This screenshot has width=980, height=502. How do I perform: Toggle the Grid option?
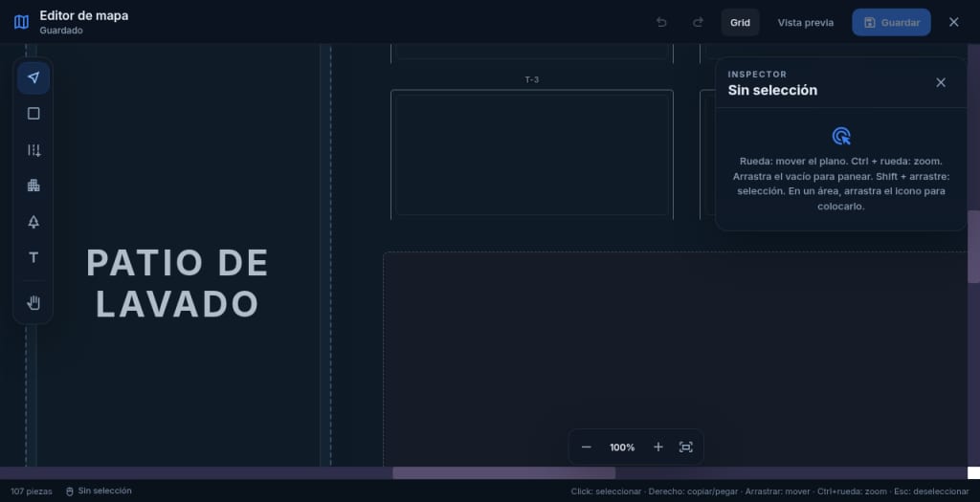pos(740,23)
